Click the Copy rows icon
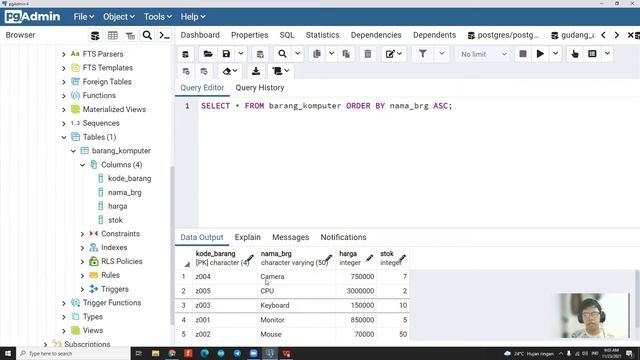 pos(317,54)
